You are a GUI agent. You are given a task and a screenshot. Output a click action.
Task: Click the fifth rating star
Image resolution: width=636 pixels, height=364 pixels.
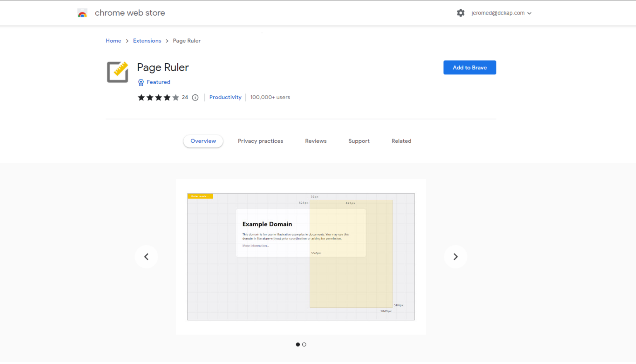click(x=176, y=97)
